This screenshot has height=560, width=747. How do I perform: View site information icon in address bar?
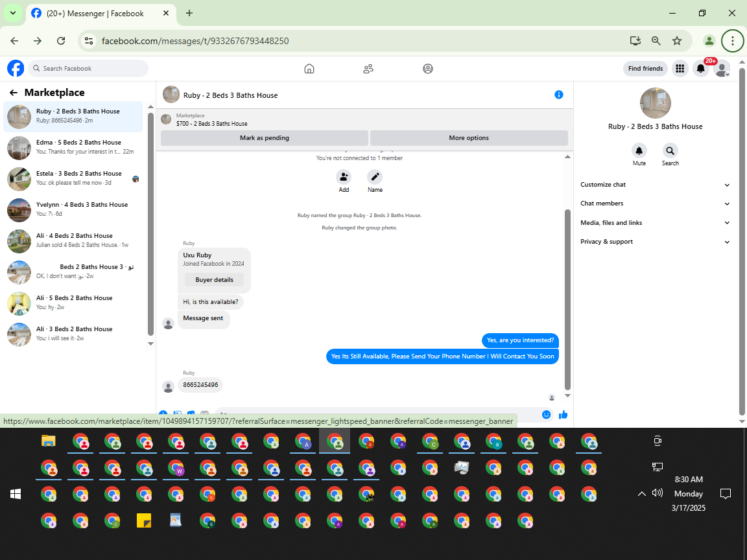click(x=89, y=41)
